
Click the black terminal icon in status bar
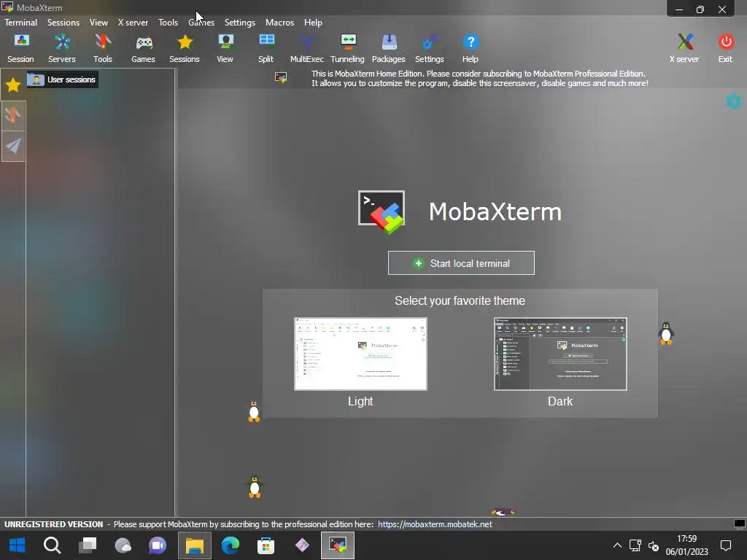point(740,524)
